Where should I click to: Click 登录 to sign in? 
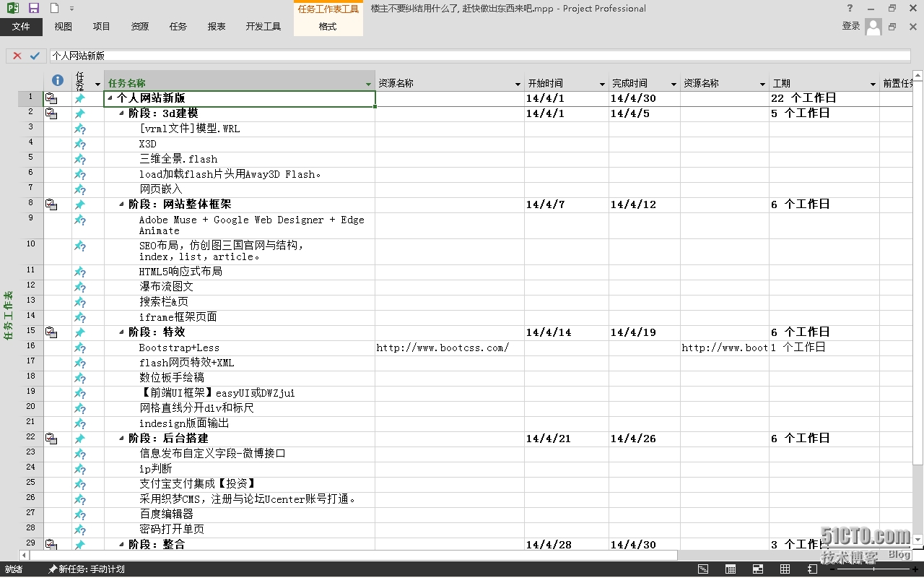pos(851,26)
